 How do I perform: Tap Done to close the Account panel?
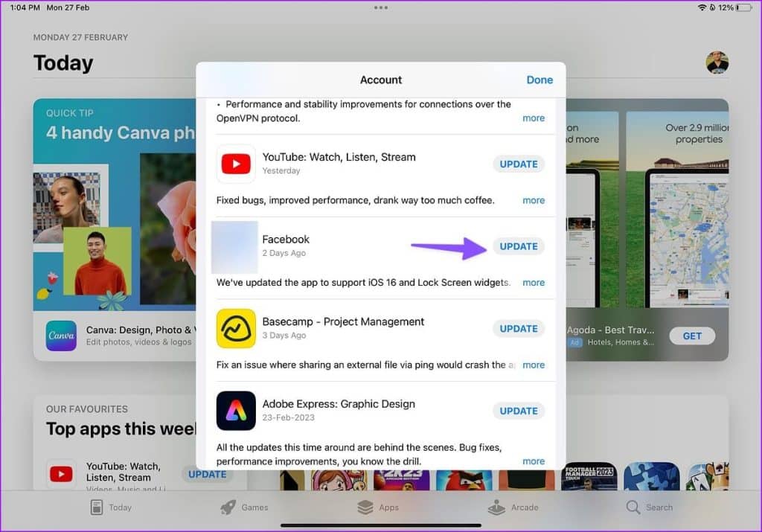(x=540, y=80)
